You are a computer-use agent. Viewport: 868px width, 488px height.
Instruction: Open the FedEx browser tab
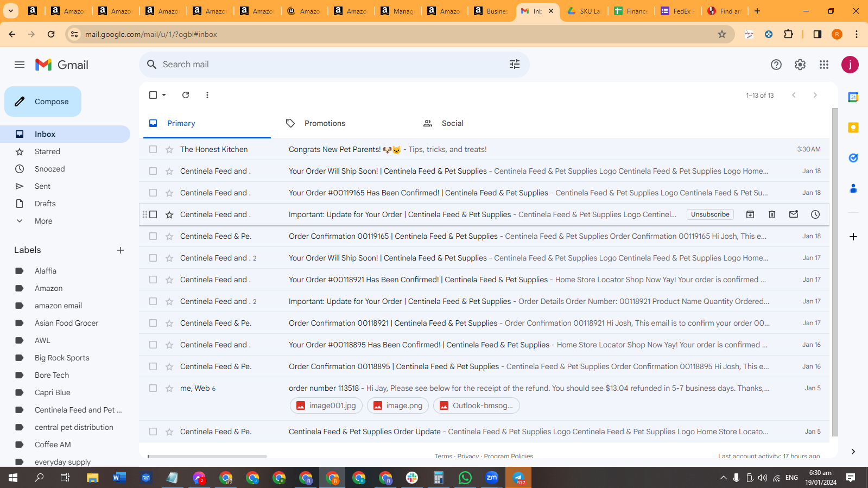tap(678, 11)
